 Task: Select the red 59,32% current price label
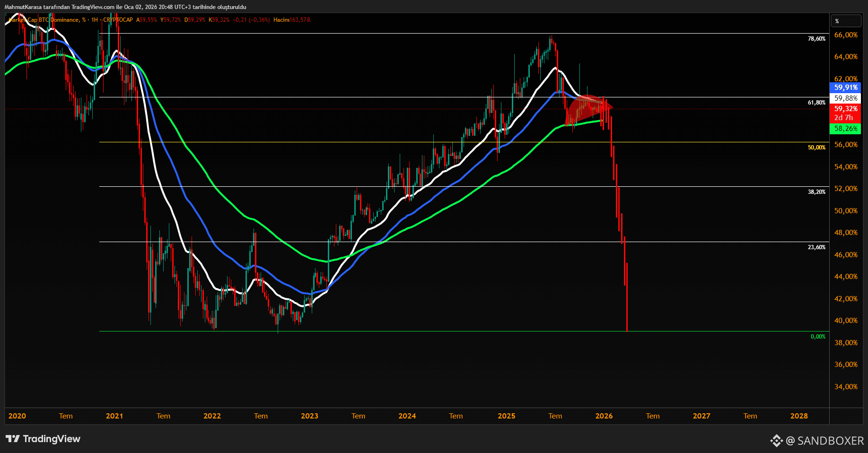(x=845, y=109)
